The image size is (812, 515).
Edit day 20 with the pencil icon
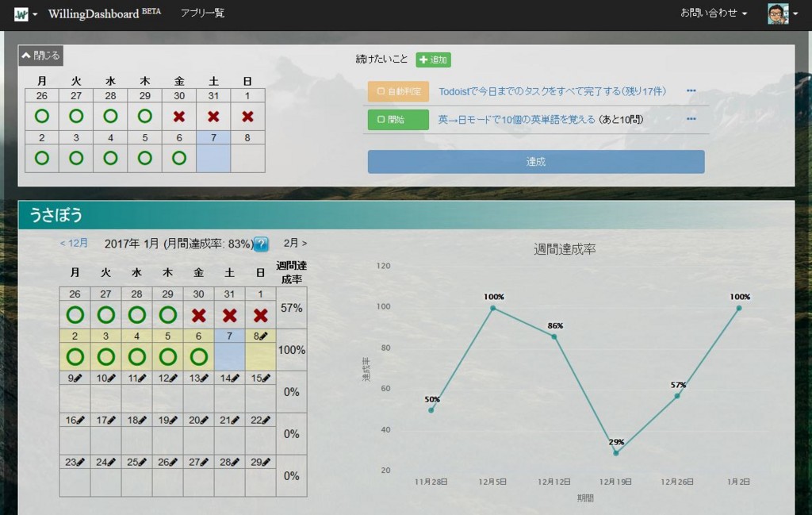[x=204, y=421]
